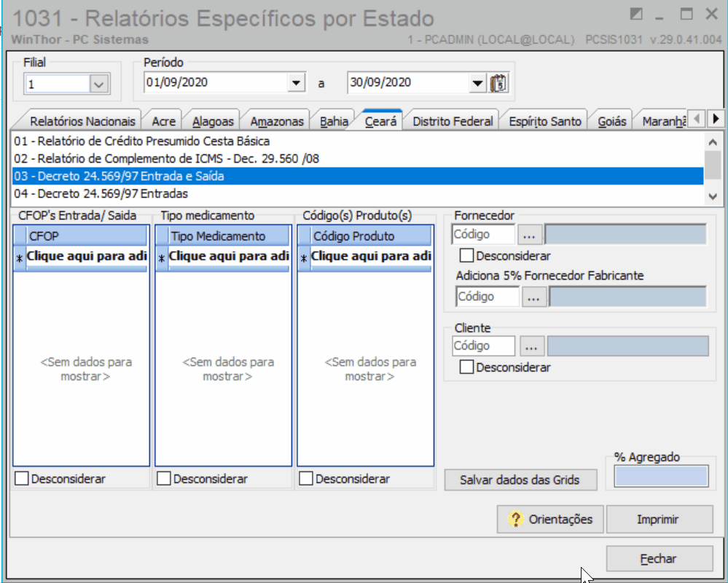Viewport: 728px width, 583px height.
Task: Switch to Alagoas tab
Action: (213, 121)
